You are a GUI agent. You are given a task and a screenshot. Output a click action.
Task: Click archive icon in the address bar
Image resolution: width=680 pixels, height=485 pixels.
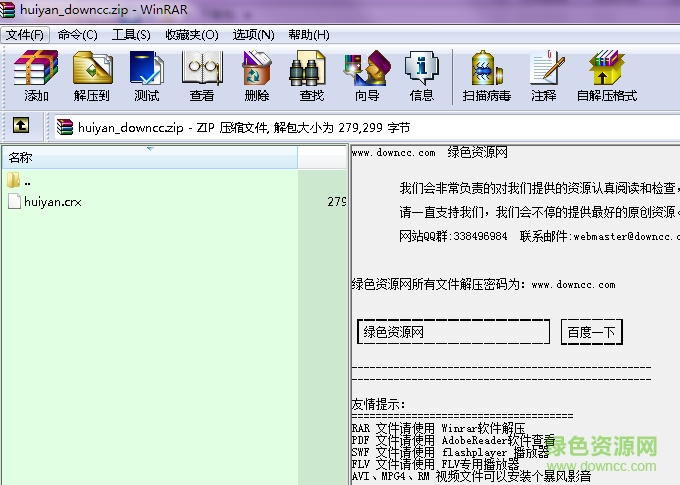65,127
